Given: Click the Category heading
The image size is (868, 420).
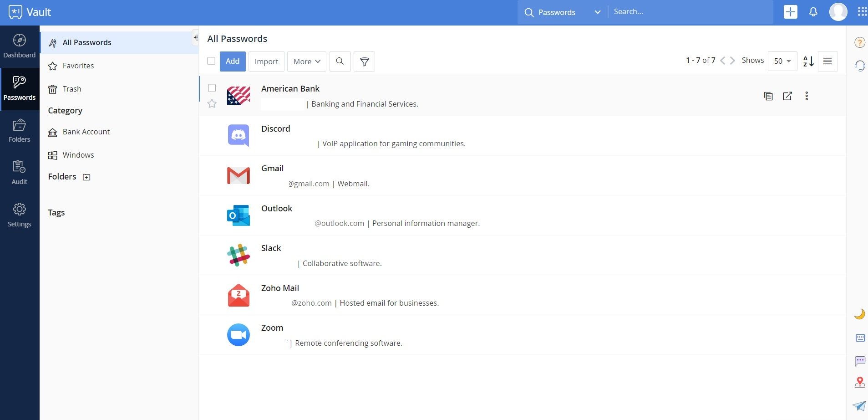Looking at the screenshot, I should pos(65,111).
